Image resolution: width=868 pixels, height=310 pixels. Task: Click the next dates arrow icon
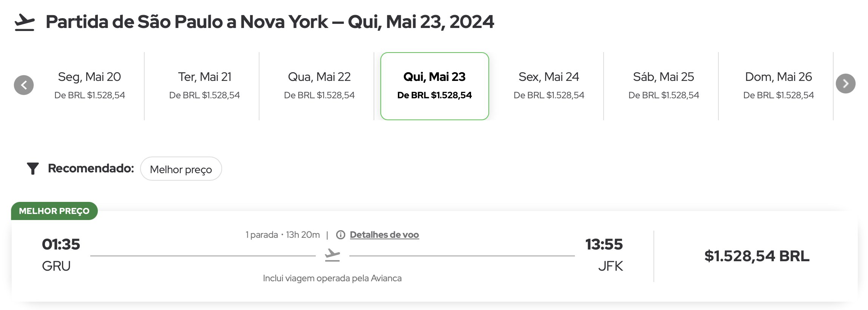click(x=845, y=84)
